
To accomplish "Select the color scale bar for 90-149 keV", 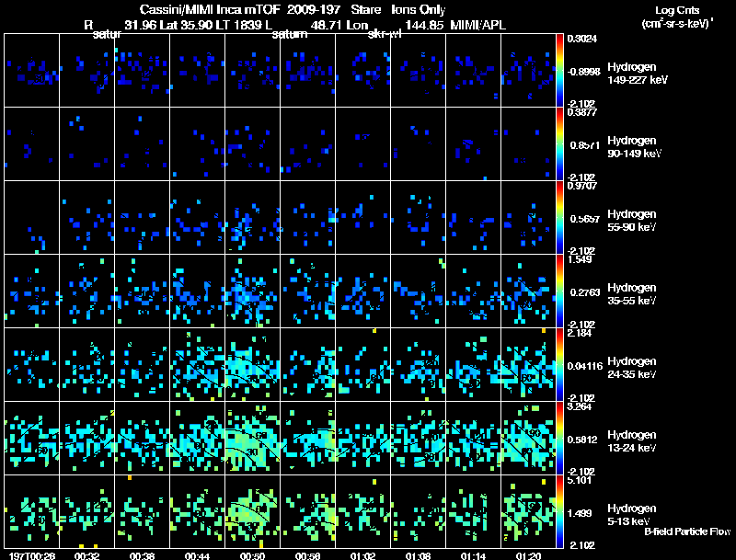I will (x=559, y=143).
